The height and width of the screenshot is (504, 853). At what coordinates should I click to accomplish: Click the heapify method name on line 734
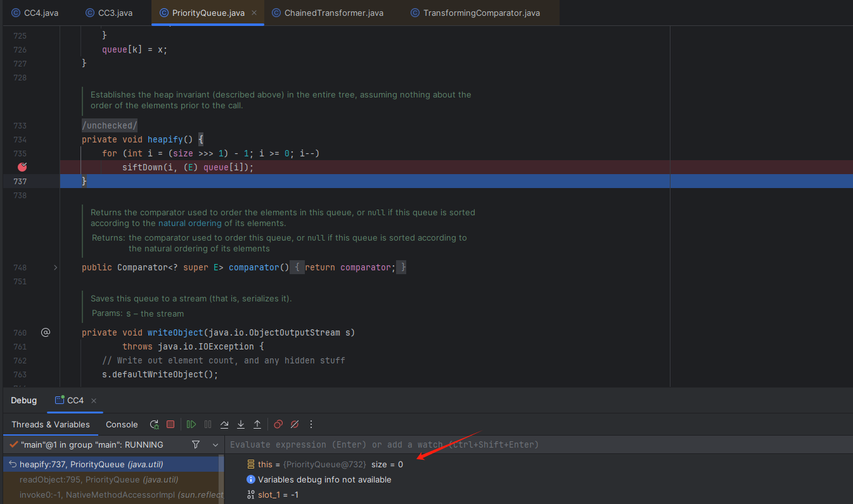click(165, 139)
